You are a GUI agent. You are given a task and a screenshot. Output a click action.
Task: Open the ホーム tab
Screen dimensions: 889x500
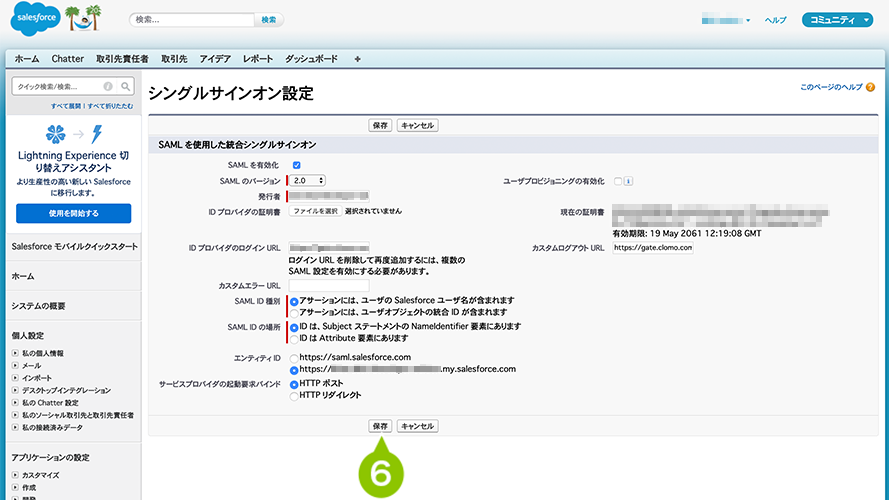pyautogui.click(x=27, y=59)
